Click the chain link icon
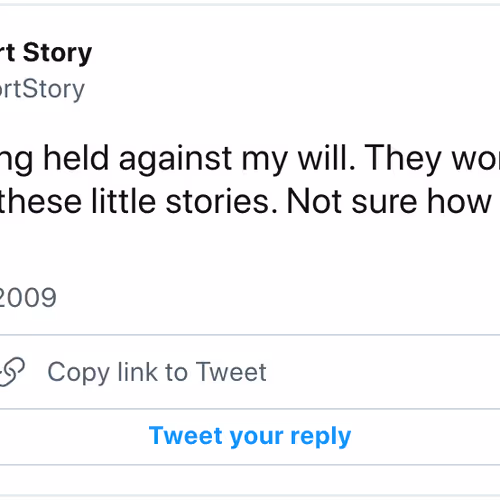500x500 pixels. 12,372
